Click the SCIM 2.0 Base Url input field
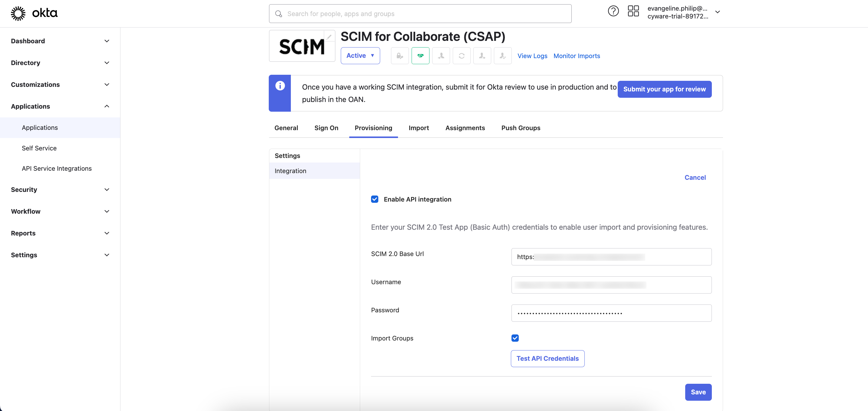This screenshot has width=868, height=411. [611, 256]
